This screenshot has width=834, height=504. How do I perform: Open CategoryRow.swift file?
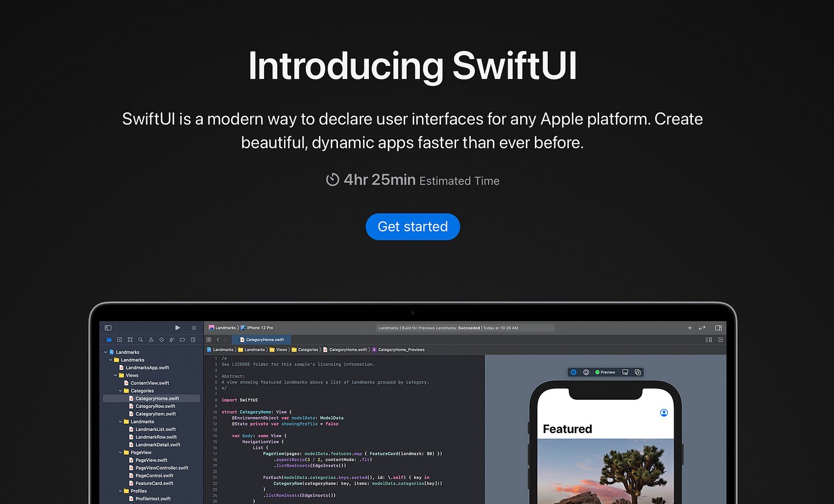[152, 406]
